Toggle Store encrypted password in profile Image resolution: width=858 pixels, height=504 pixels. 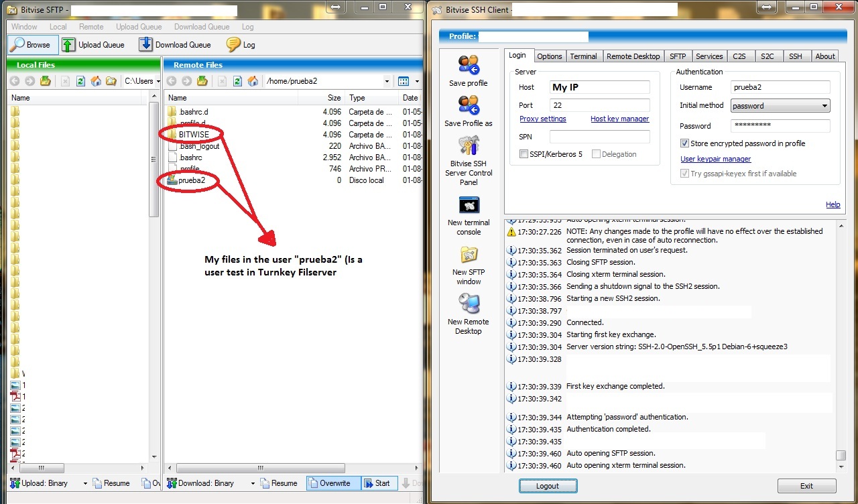click(684, 143)
